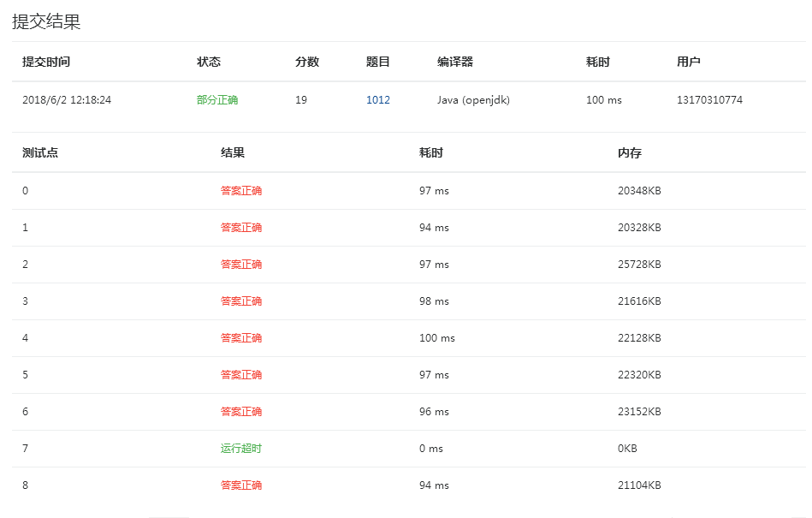Click test point number 5

26,374
